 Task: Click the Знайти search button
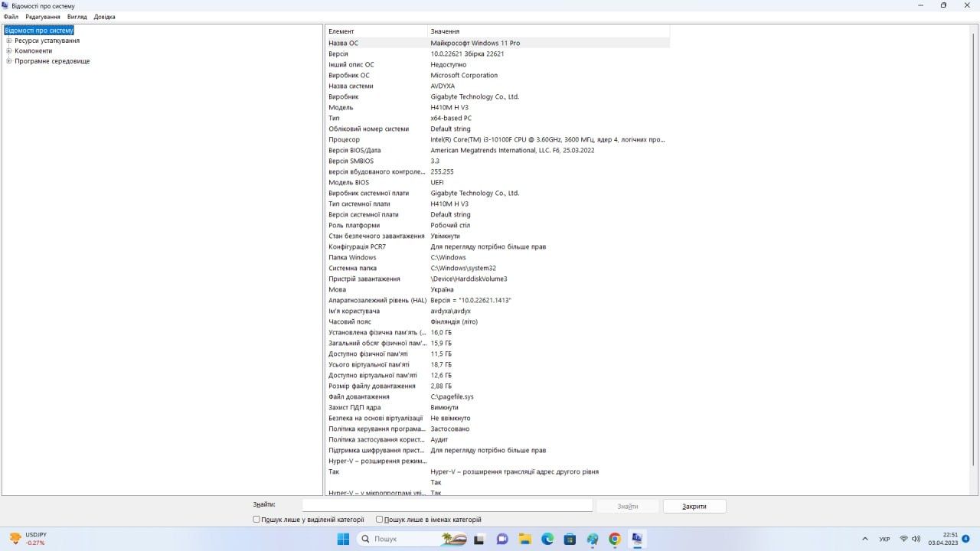[x=628, y=506]
